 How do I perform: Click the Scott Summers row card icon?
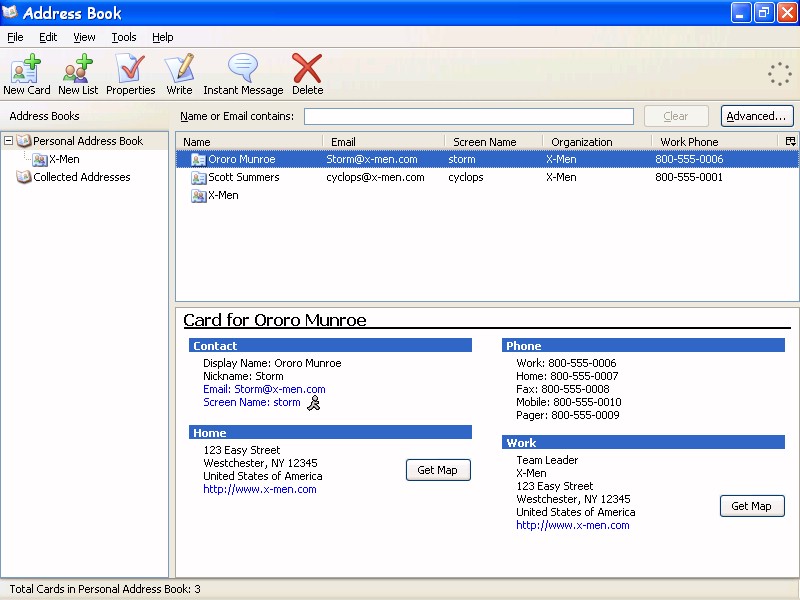198,178
